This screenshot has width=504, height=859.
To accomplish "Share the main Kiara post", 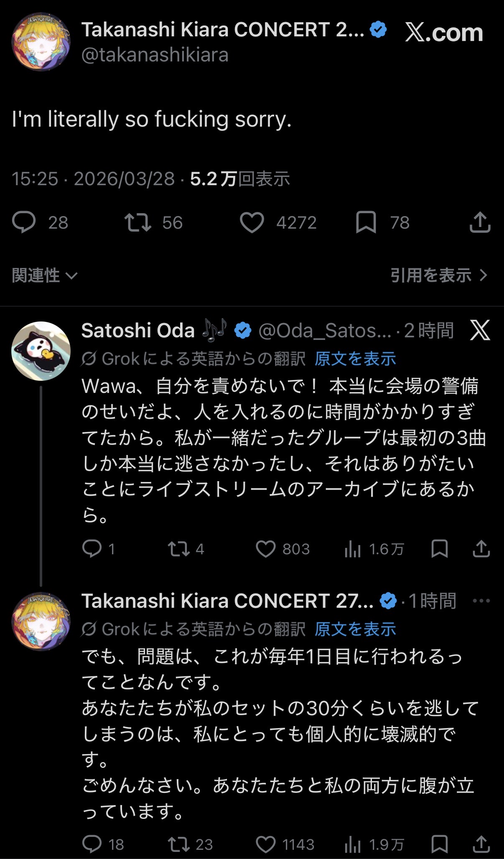I will (480, 222).
